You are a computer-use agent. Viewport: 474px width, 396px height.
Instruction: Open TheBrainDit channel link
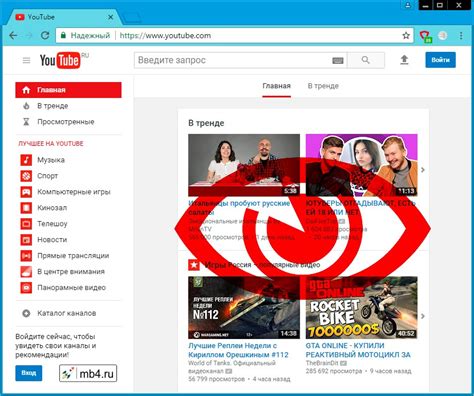[x=322, y=363]
